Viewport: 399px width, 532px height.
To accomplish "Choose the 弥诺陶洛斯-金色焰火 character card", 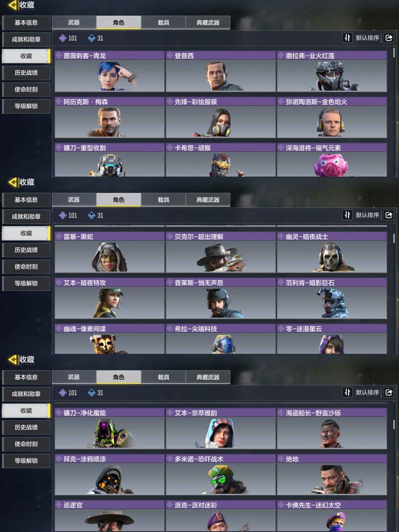I will [332, 118].
